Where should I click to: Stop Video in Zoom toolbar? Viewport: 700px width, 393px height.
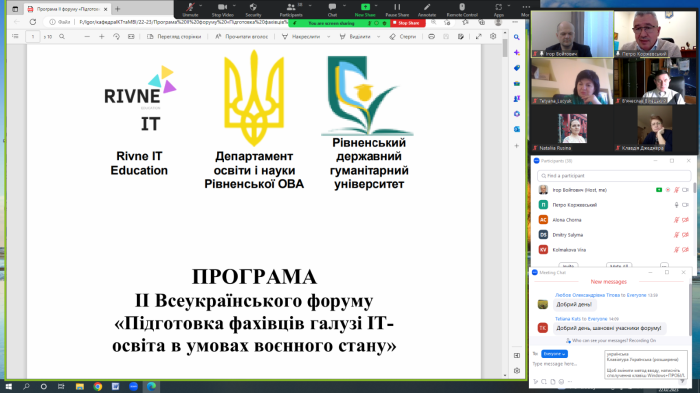[x=222, y=9]
